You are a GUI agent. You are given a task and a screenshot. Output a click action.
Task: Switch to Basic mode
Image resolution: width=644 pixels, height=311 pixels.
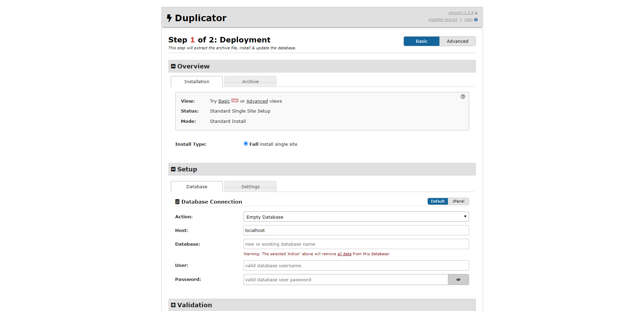421,41
